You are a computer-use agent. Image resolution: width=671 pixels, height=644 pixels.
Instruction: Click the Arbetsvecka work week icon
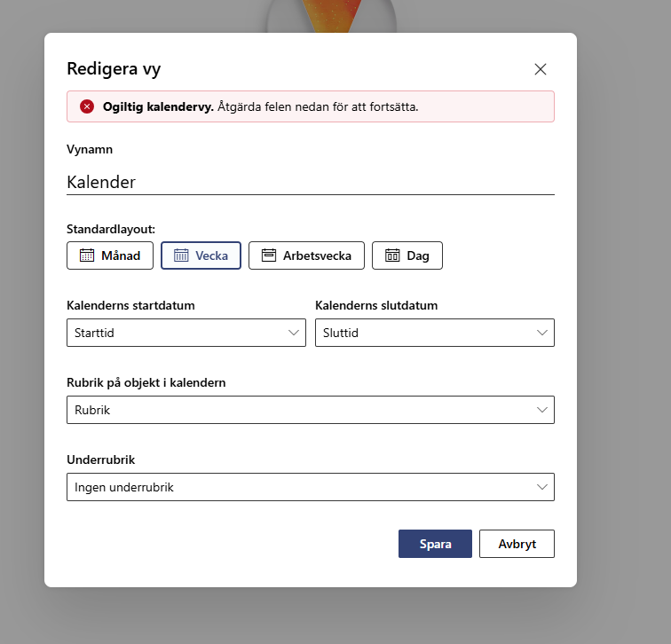point(269,255)
